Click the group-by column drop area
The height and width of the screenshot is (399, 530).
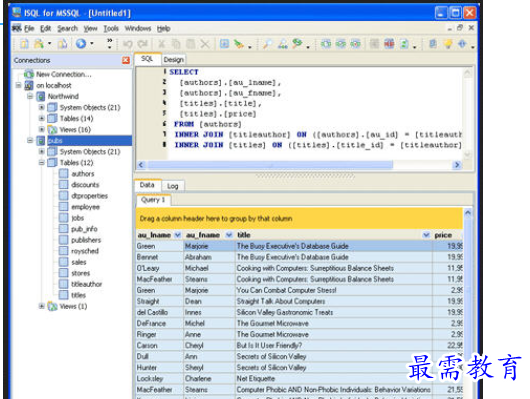pos(299,218)
